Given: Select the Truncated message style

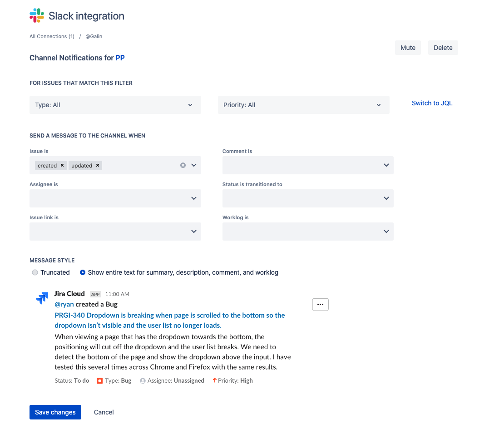Looking at the screenshot, I should point(35,272).
